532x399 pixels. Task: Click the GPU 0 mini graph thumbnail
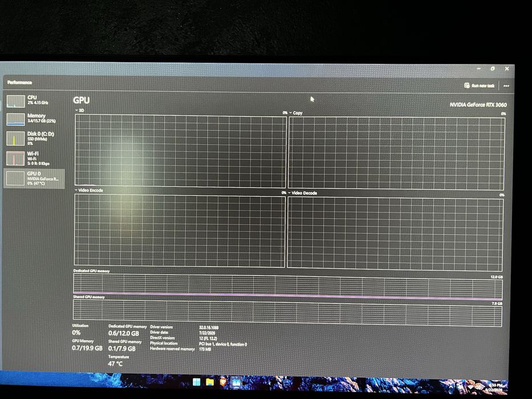[x=15, y=178]
